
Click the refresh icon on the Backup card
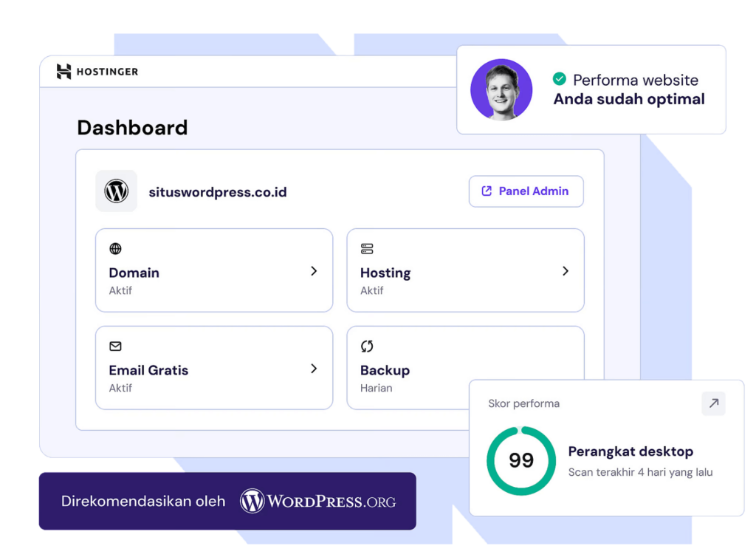tap(366, 346)
